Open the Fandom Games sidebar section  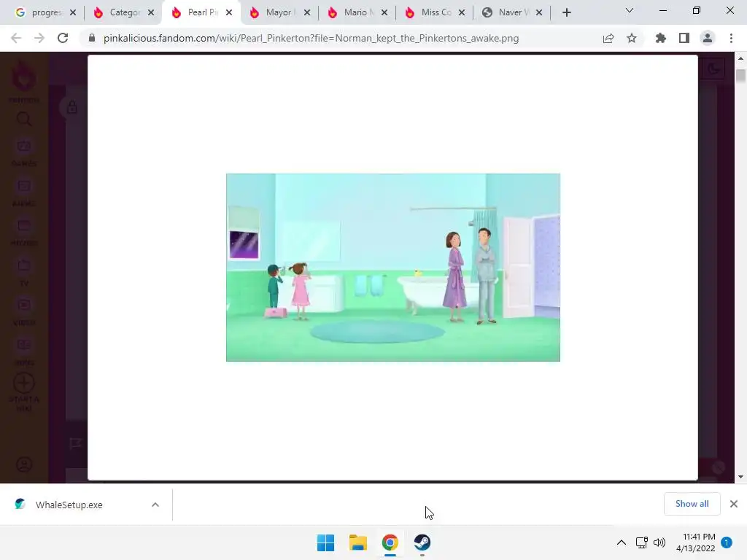coord(24,153)
